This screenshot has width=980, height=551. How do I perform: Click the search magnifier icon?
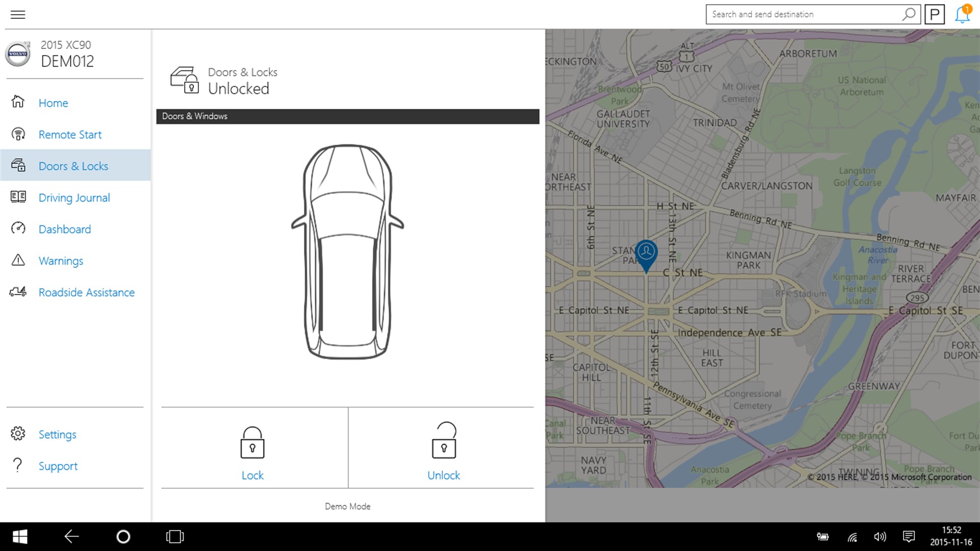(x=909, y=14)
